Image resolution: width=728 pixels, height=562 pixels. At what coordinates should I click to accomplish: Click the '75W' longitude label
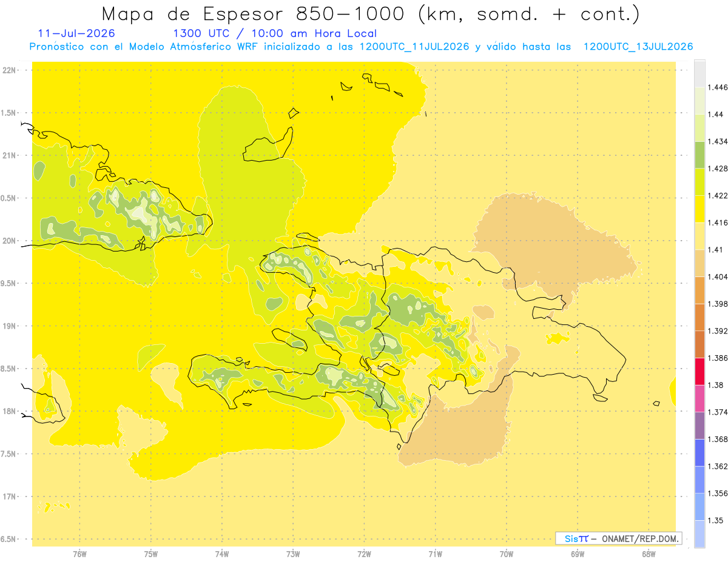[x=151, y=554]
